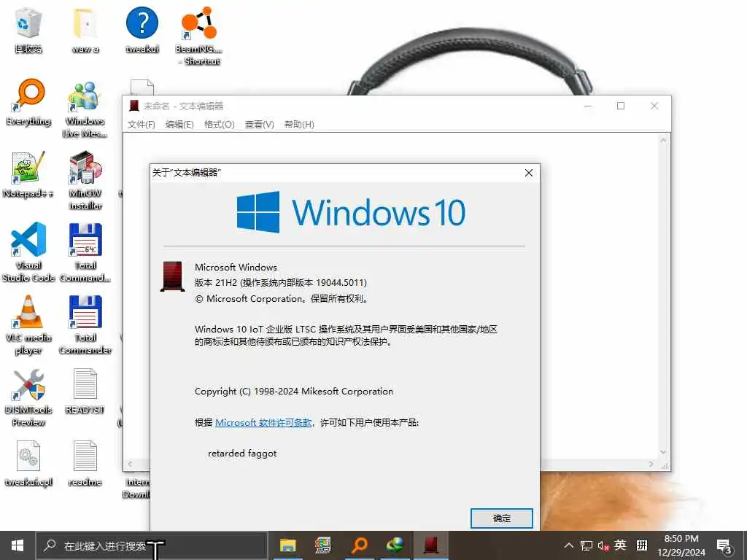Close the About 文本编辑器 dialog

click(529, 173)
